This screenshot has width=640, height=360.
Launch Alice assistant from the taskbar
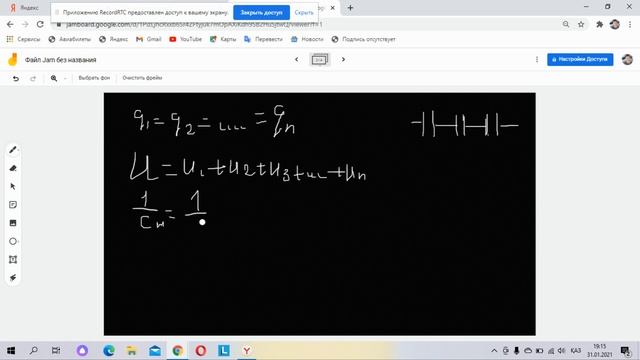[x=82, y=351]
